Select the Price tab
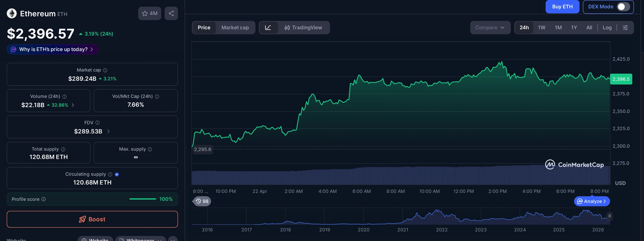Viewport: 644px width, 241px height. (204, 27)
